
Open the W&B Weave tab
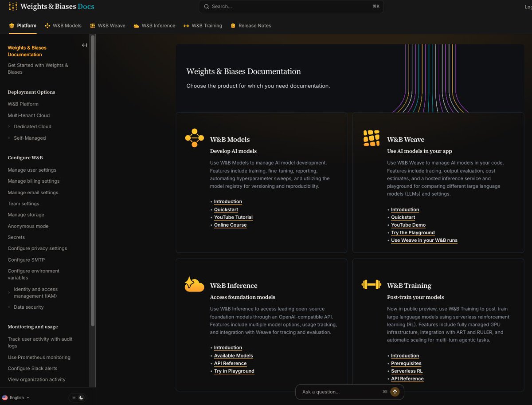[x=108, y=26]
